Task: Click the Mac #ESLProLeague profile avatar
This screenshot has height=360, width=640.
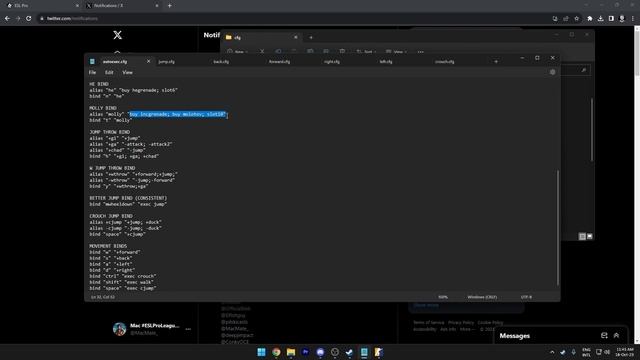Action: [119, 329]
